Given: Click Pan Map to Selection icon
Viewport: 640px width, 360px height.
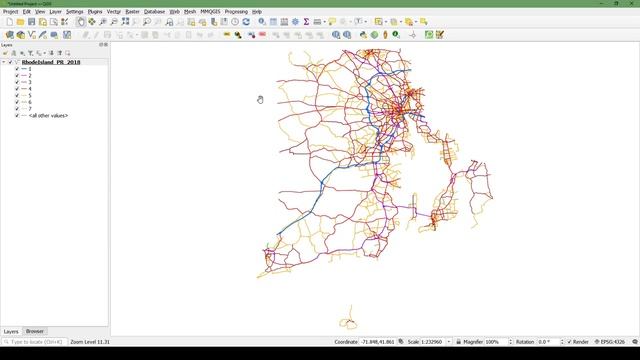Looking at the screenshot, I should [x=92, y=22].
